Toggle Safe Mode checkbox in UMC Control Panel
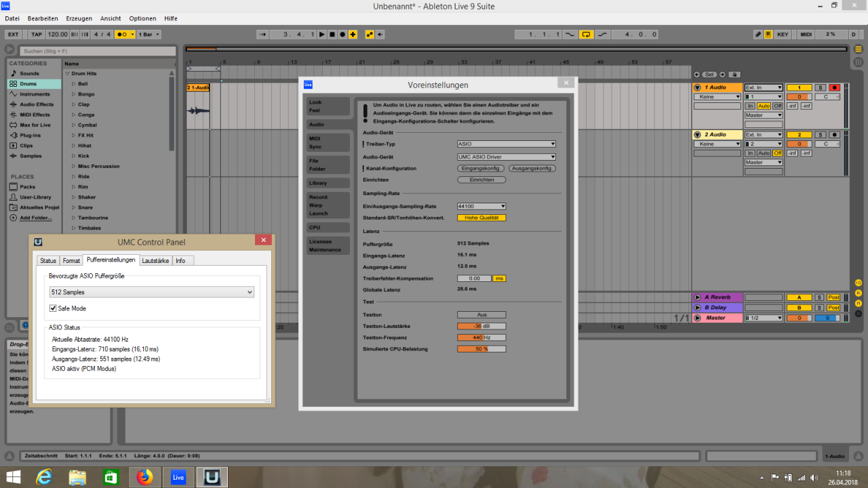The width and height of the screenshot is (868, 488). click(54, 308)
